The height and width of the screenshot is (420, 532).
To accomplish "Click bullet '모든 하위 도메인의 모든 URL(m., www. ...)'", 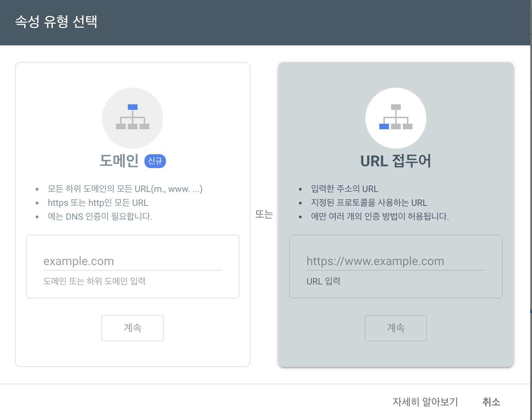I will pyautogui.click(x=125, y=189).
